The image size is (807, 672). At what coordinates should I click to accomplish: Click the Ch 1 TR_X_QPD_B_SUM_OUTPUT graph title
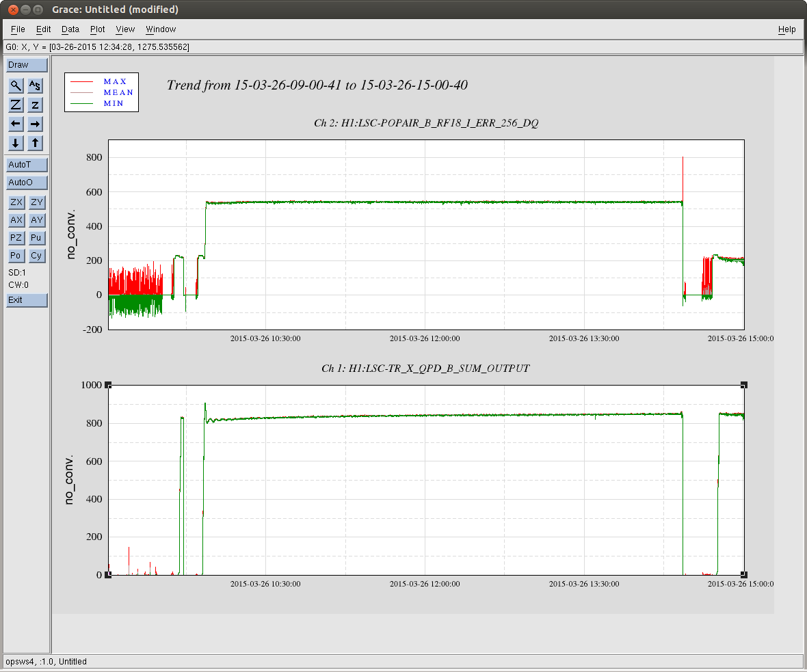pyautogui.click(x=425, y=368)
